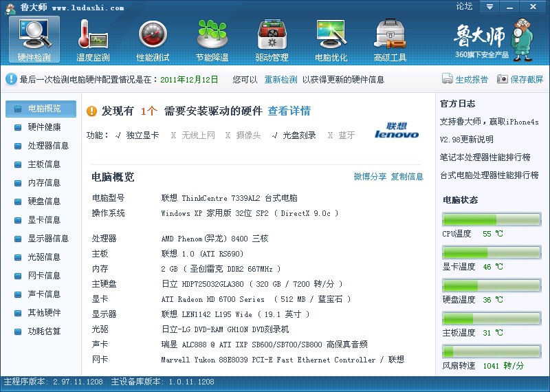Open 温度监测 temperature monitor icon
Image resolution: width=550 pixels, height=392 pixels.
93,39
